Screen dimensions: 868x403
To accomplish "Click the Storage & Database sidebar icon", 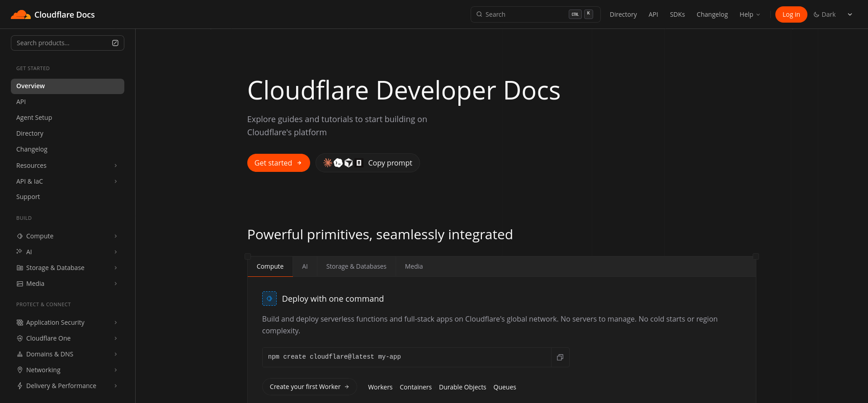I will pos(20,268).
